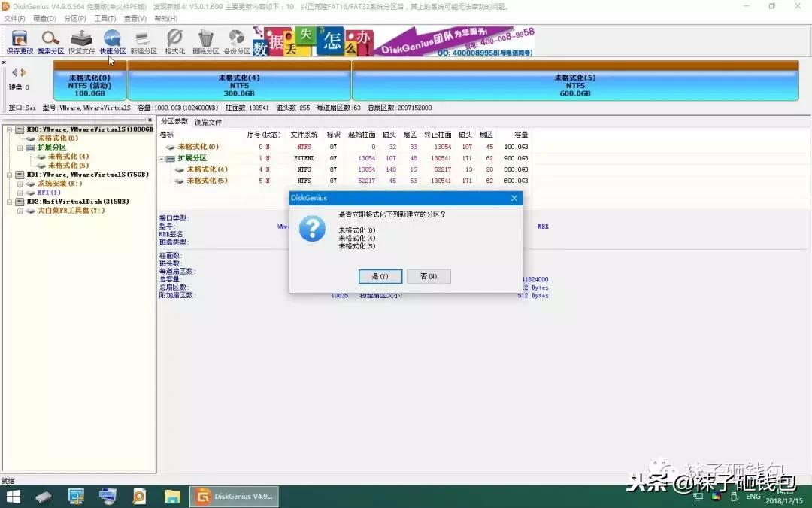This screenshot has width=812, height=508.
Task: Click the ENG language indicator in system tray
Action: (752, 496)
